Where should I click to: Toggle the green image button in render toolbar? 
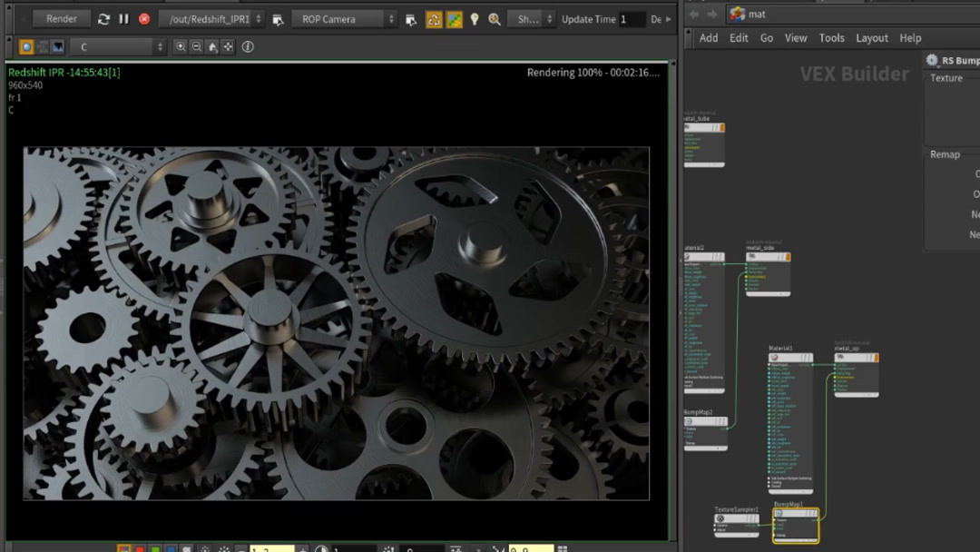click(x=454, y=19)
